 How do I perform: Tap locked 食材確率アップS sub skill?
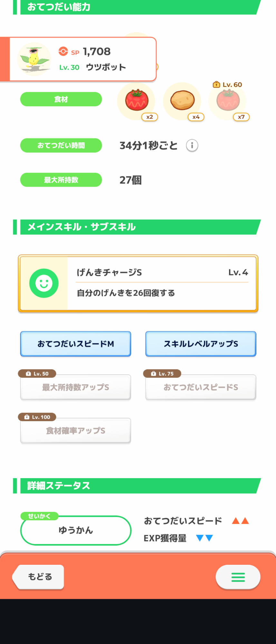[76, 431]
